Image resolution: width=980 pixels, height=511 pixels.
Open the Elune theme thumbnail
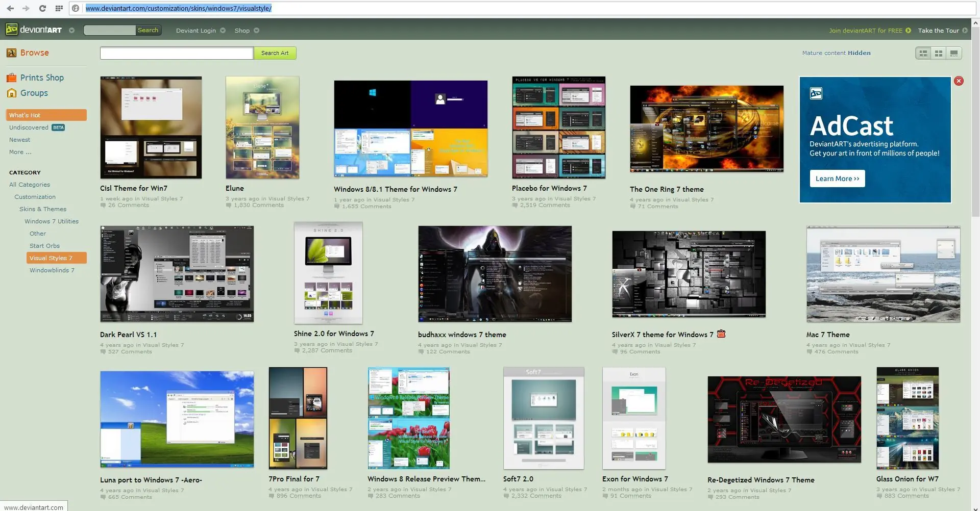click(x=262, y=127)
